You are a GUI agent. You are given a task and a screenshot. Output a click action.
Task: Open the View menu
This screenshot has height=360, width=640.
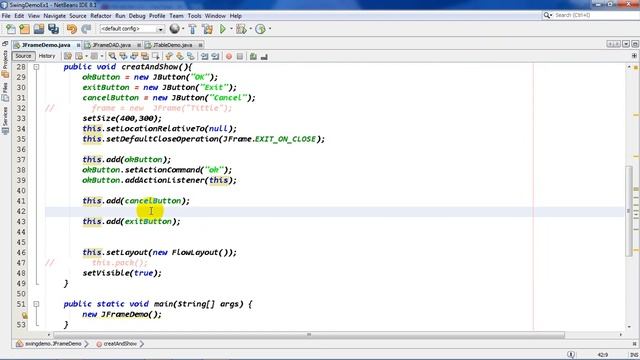(x=34, y=16)
